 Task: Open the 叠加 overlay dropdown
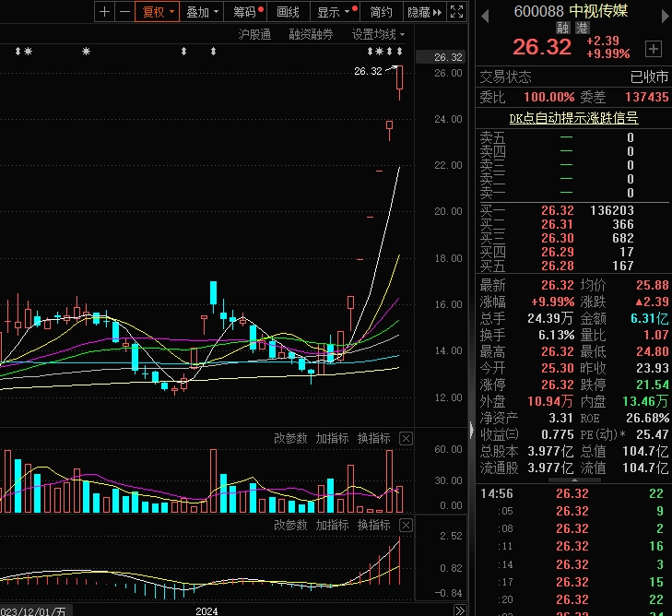pyautogui.click(x=202, y=12)
